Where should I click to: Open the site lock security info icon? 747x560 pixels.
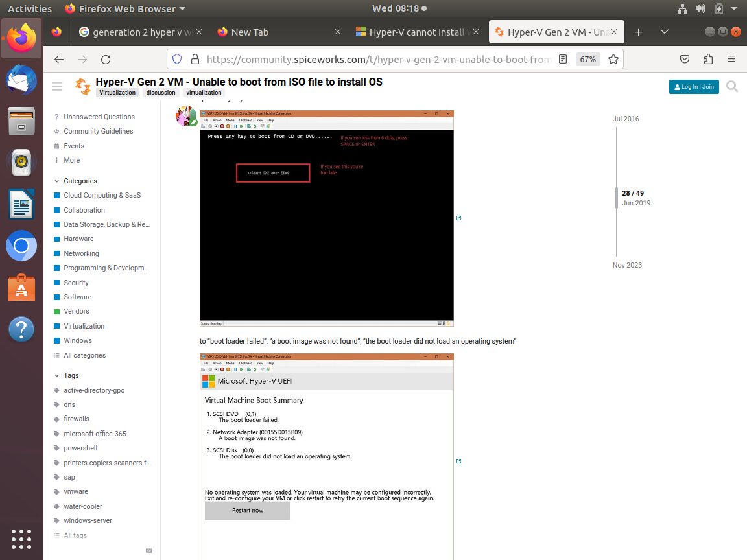(x=195, y=59)
